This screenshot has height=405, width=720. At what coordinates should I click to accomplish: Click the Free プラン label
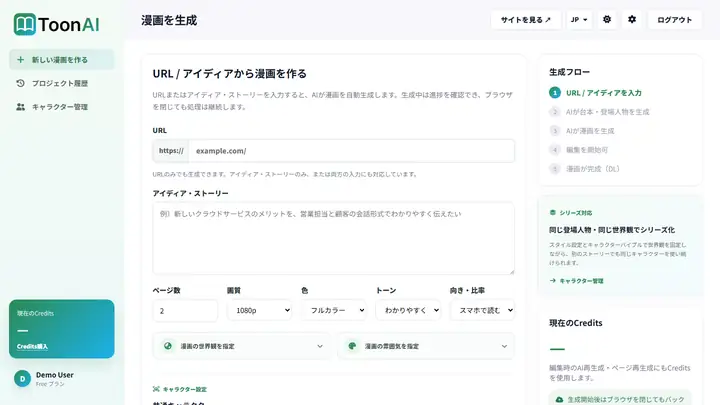pos(50,384)
